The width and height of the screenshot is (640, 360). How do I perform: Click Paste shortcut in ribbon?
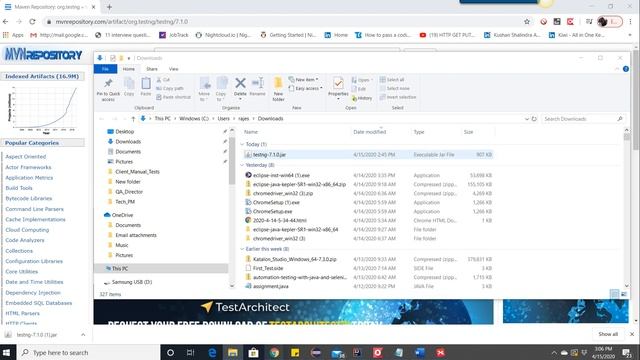(173, 97)
